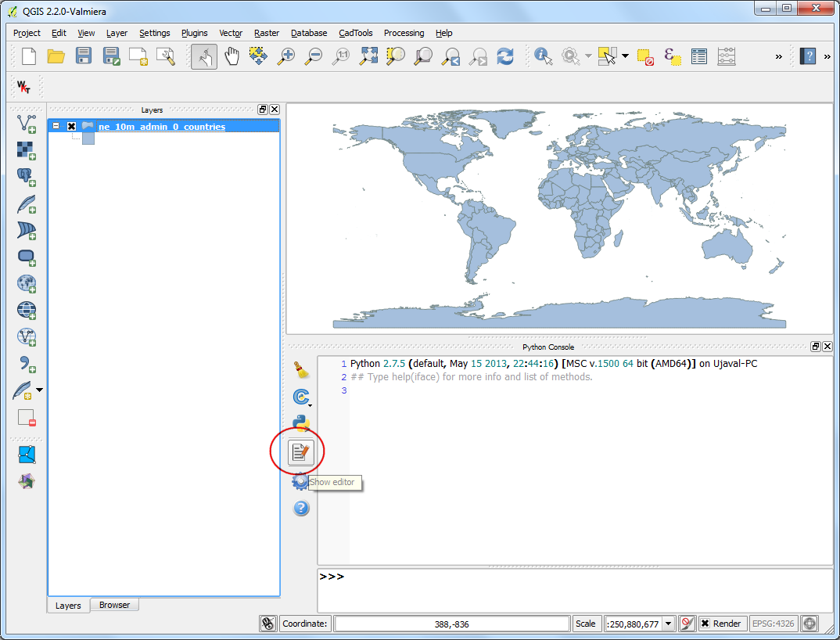Click the layer's blue symbol swatch
The height and width of the screenshot is (640, 840).
tap(88, 138)
